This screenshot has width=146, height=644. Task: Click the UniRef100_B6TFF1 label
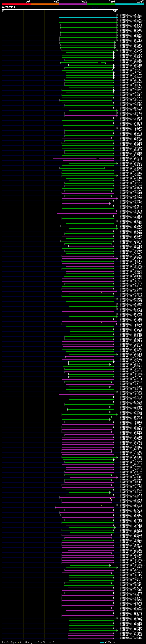point(131,40)
